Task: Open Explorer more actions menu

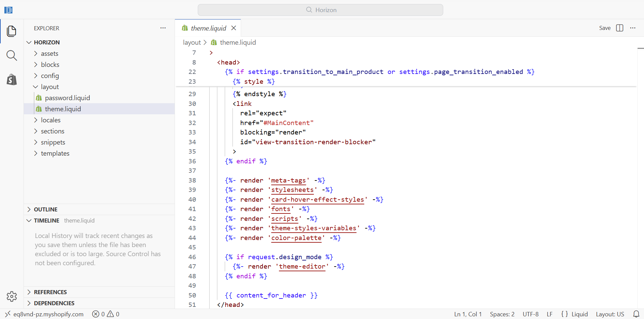Action: point(163,28)
